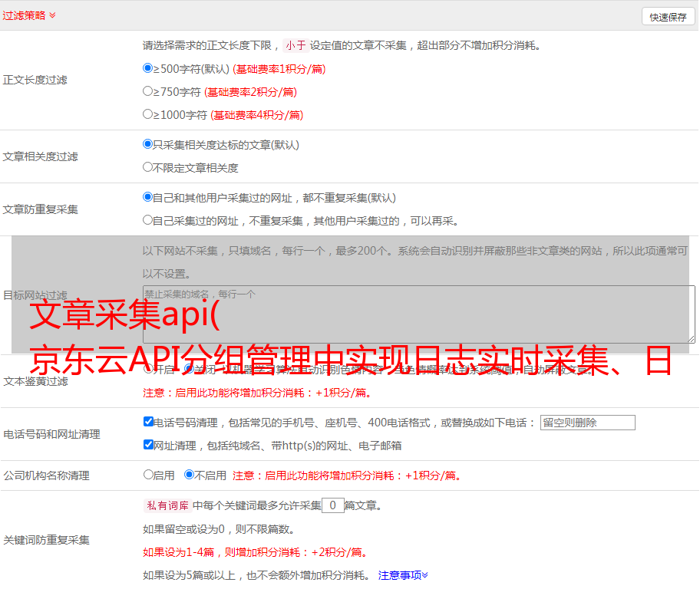
Task: Toggle 网址清理 checkbox
Action: pyautogui.click(x=148, y=445)
